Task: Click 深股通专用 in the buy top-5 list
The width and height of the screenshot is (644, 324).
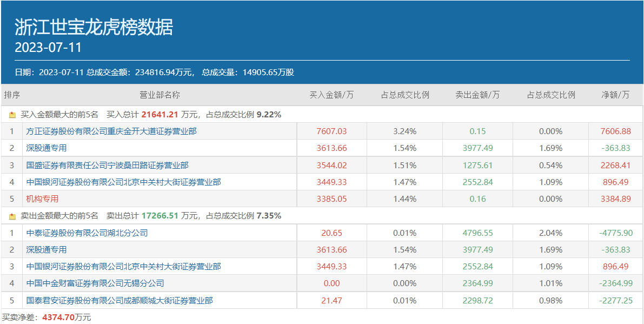Action: (47, 148)
